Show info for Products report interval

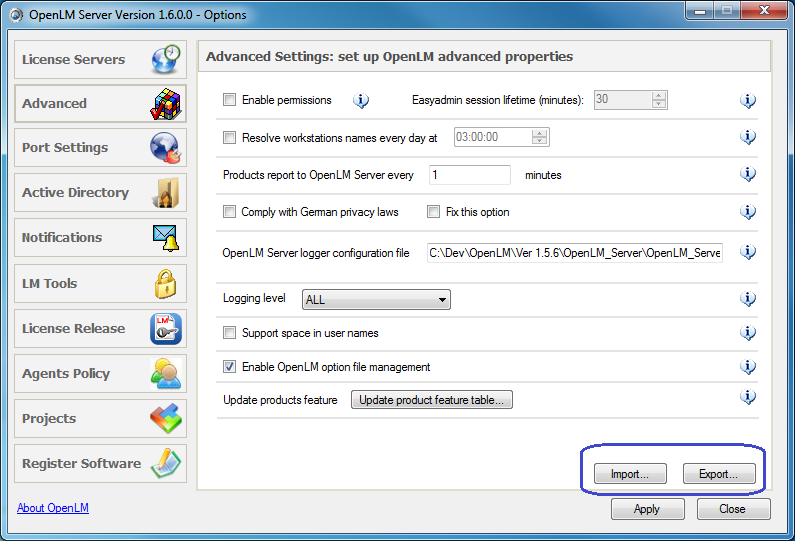click(x=748, y=174)
